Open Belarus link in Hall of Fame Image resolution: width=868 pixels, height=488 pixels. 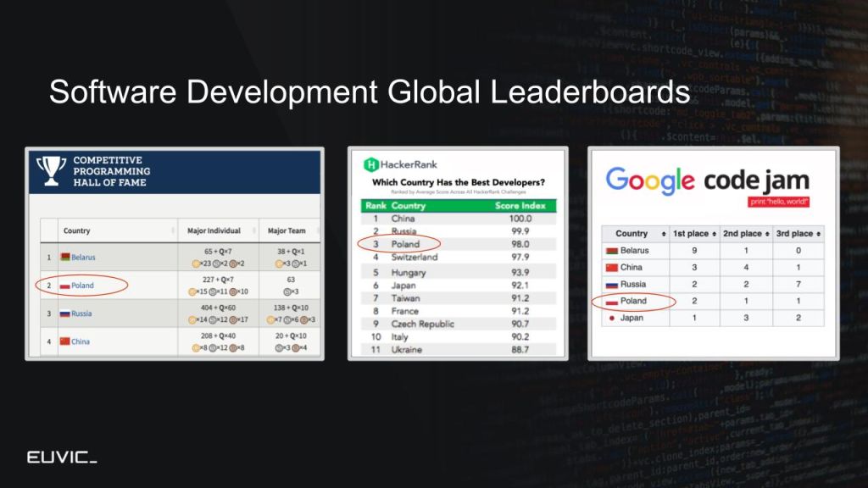83,258
